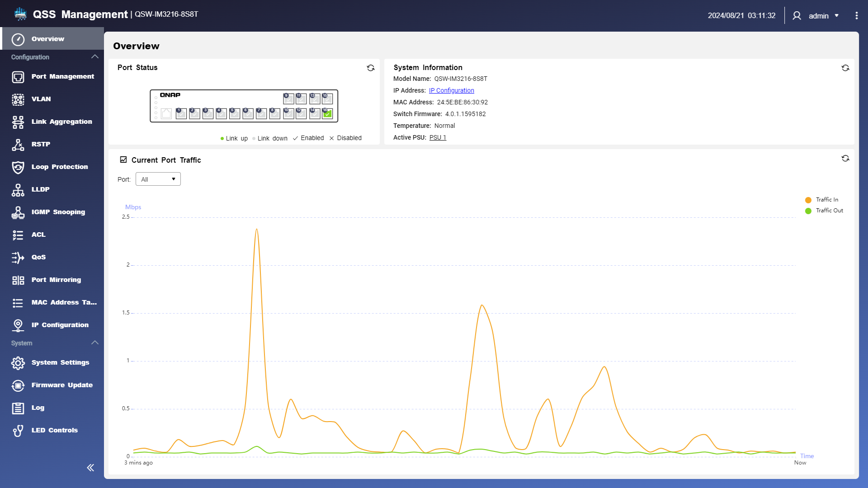Viewport: 868px width, 488px height.
Task: Refresh the Current Port Traffic chart
Action: coord(845,158)
